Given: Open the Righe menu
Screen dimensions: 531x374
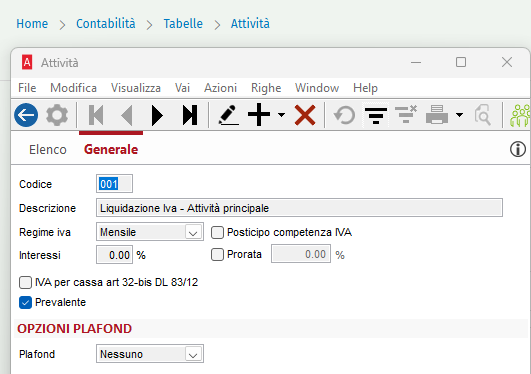Looking at the screenshot, I should point(266,88).
